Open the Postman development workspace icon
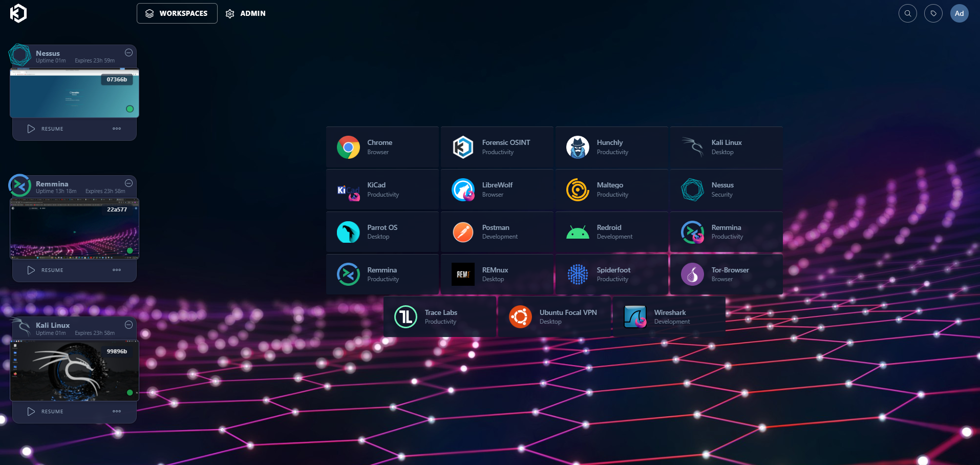The height and width of the screenshot is (465, 980). point(463,231)
